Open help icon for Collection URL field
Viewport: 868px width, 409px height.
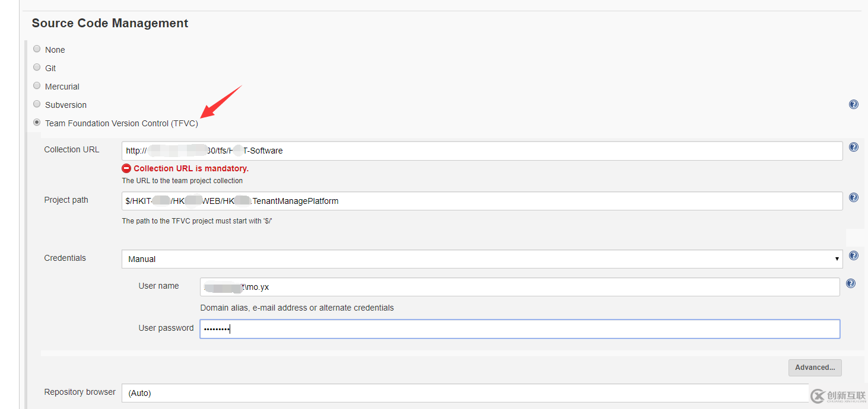pyautogui.click(x=853, y=147)
